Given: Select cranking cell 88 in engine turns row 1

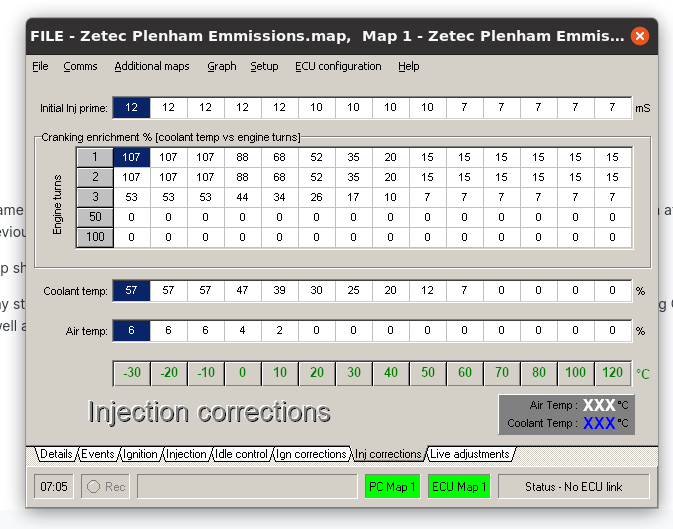Looking at the screenshot, I should [x=243, y=157].
